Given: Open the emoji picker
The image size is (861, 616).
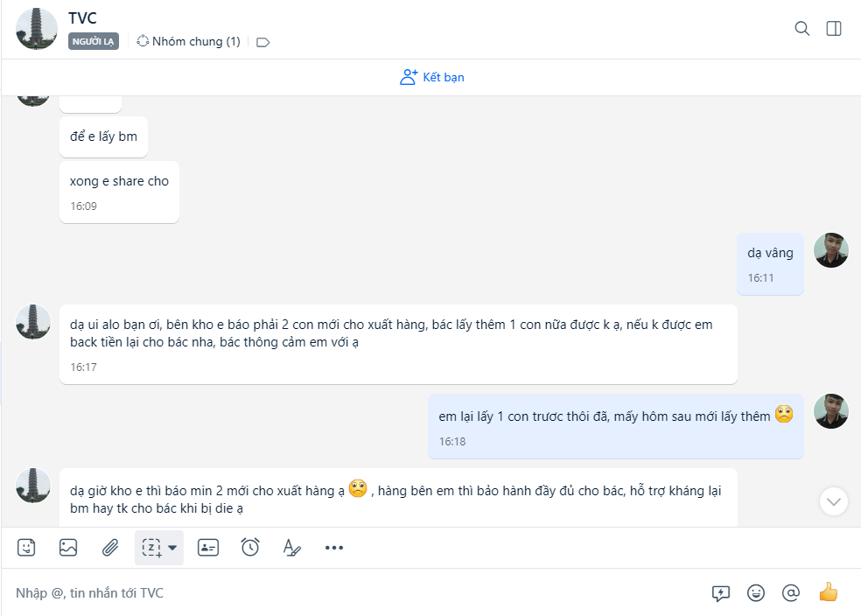Looking at the screenshot, I should (x=756, y=593).
